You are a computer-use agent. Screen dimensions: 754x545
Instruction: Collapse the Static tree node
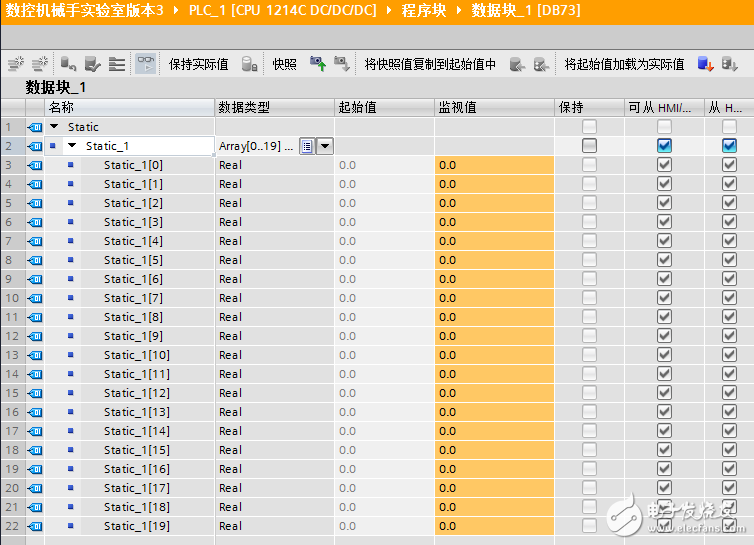point(54,127)
